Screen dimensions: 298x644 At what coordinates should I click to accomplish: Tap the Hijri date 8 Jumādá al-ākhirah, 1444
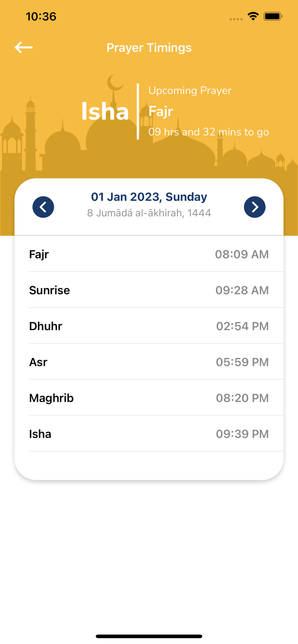click(x=149, y=213)
